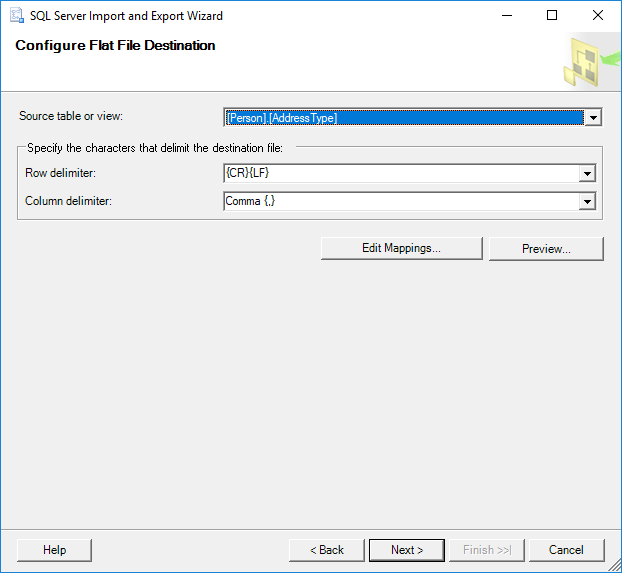Image resolution: width=622 pixels, height=573 pixels.
Task: Click the 'Column delimiter:' label
Action: [x=68, y=201]
